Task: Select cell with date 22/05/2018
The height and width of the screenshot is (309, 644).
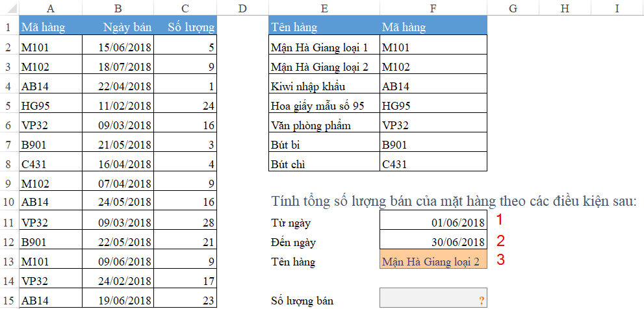Action: tap(118, 240)
